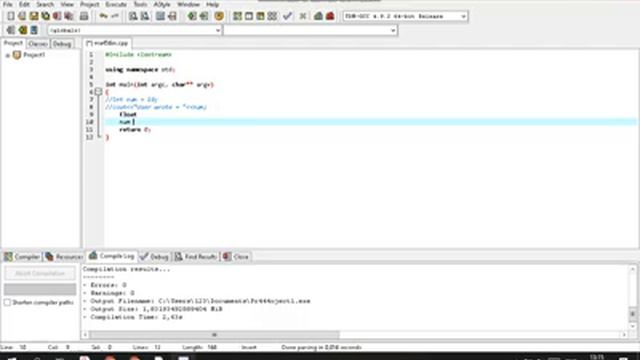This screenshot has width=640, height=360.
Task: Open the AStyle menu
Action: [x=162, y=4]
